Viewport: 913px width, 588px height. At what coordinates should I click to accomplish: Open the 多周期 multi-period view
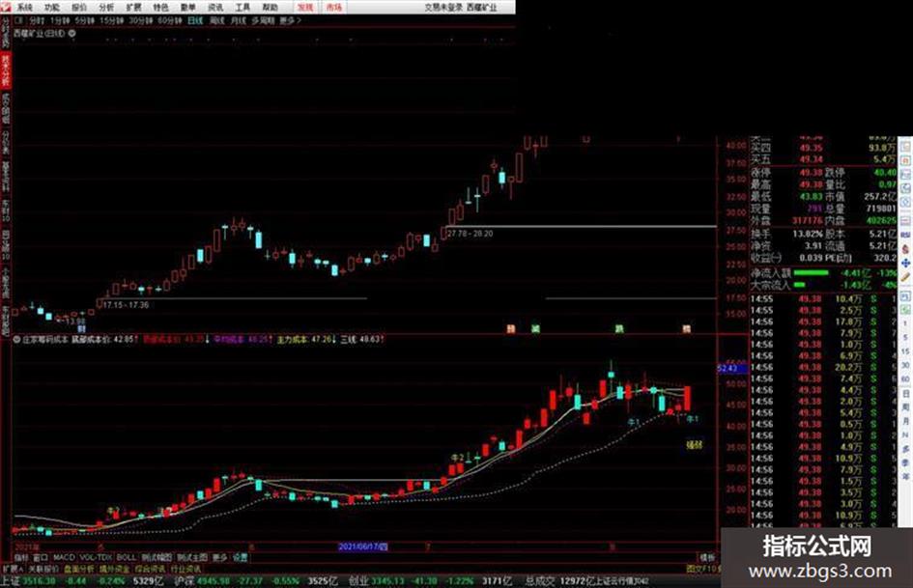pos(263,20)
